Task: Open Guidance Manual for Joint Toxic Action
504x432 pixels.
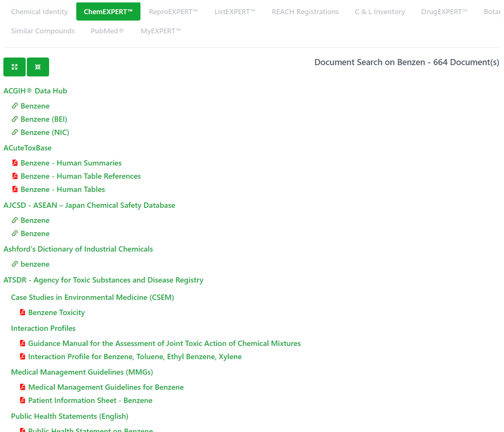Action: pos(164,343)
